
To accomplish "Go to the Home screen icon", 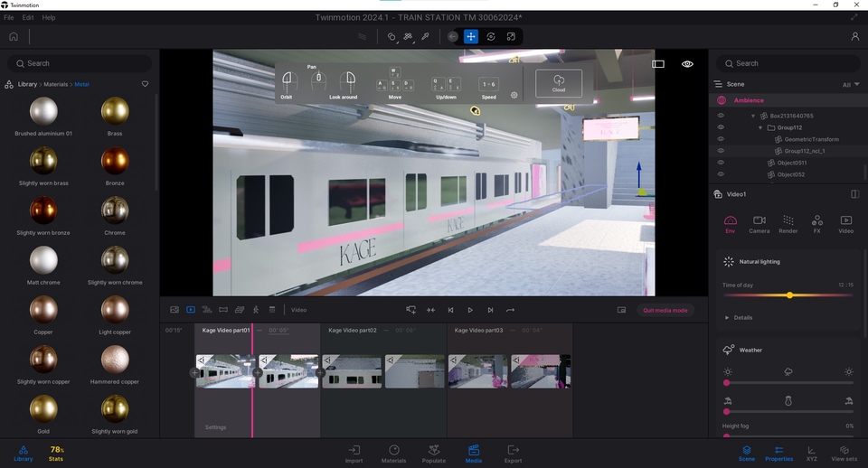I will (14, 36).
